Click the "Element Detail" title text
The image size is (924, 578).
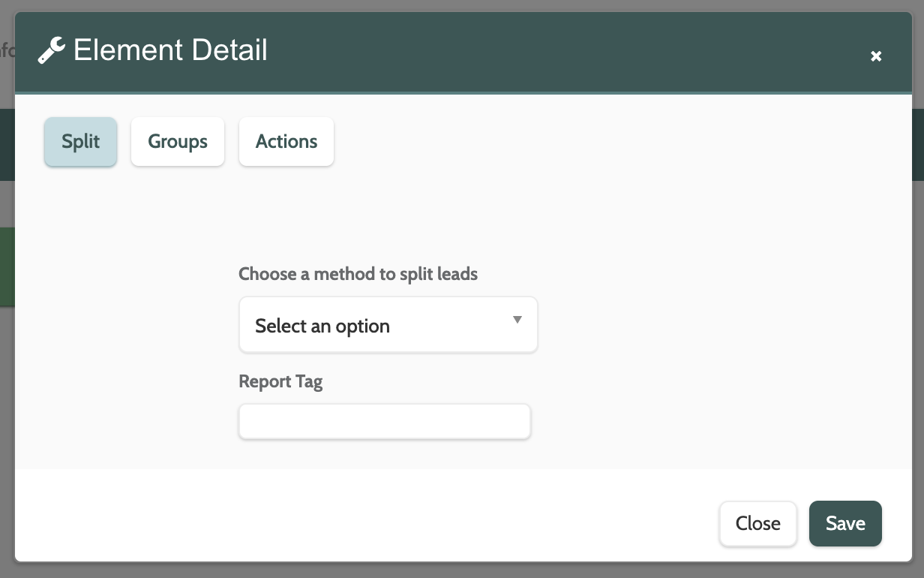pos(170,51)
